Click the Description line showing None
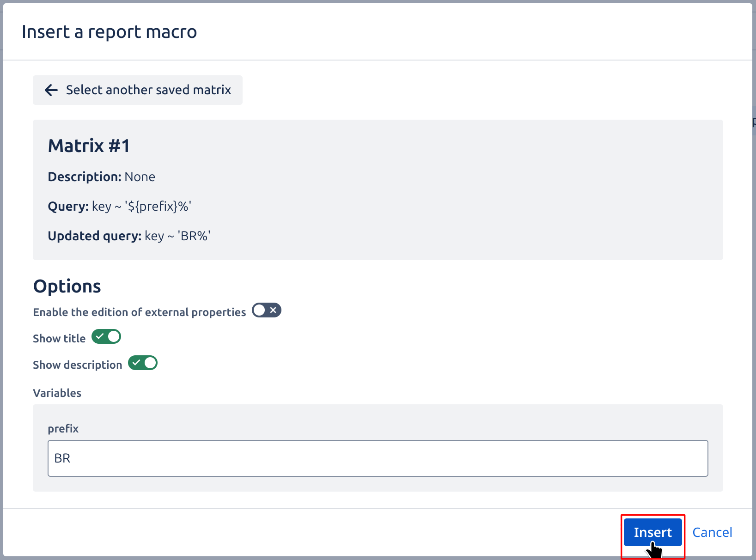This screenshot has width=756, height=560. point(101,177)
